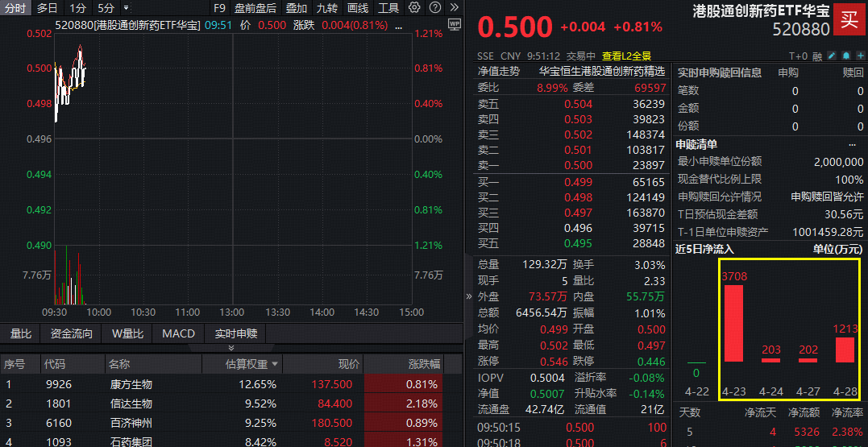Open 查看L2全景 link

point(626,56)
